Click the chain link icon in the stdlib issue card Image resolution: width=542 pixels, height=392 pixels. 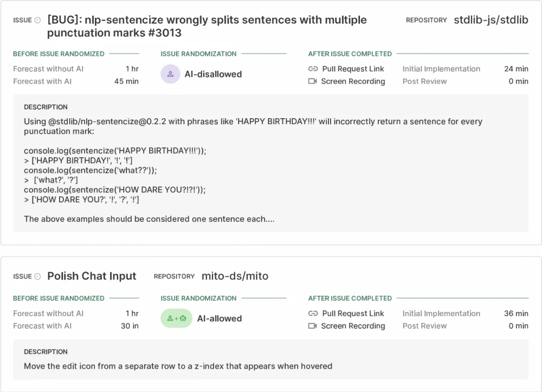(x=313, y=69)
